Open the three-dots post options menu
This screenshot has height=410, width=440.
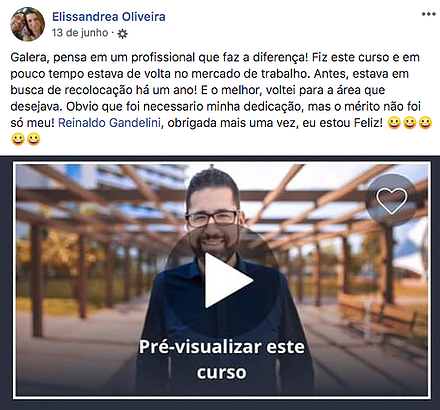(x=428, y=14)
